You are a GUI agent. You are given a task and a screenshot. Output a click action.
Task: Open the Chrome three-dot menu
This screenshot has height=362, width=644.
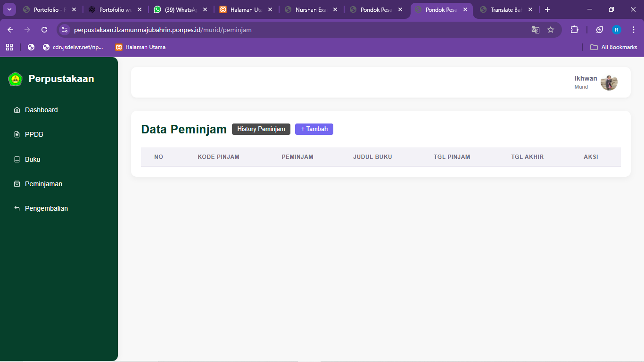pos(634,29)
